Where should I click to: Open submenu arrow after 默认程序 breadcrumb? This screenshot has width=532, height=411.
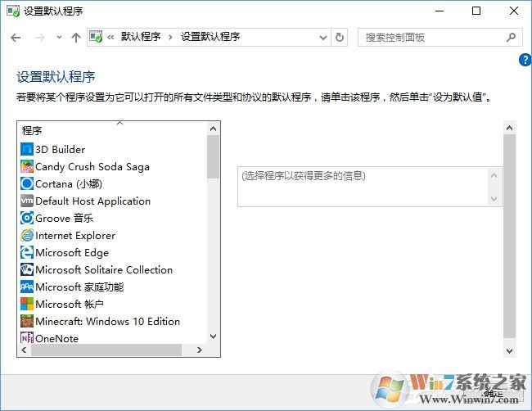(x=170, y=37)
